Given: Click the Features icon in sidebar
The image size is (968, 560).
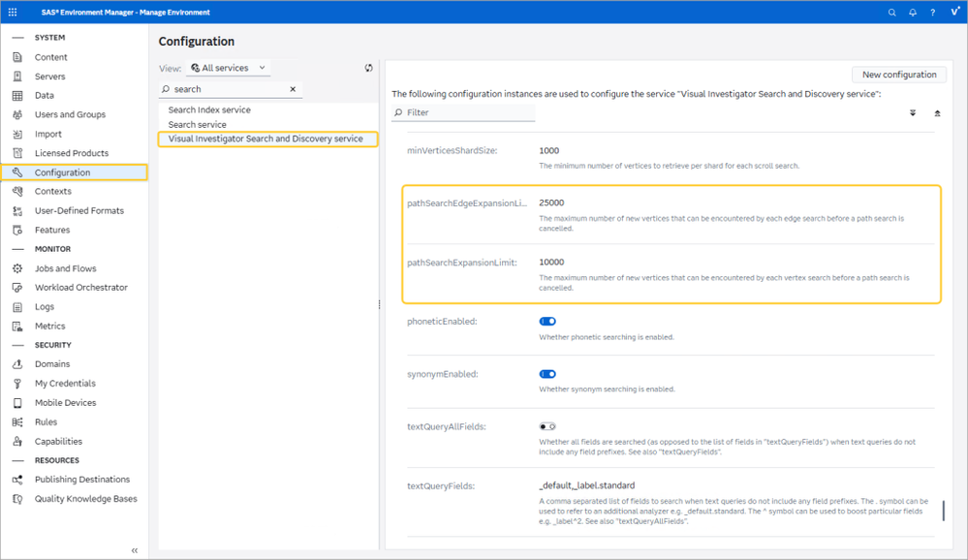Looking at the screenshot, I should click(17, 230).
